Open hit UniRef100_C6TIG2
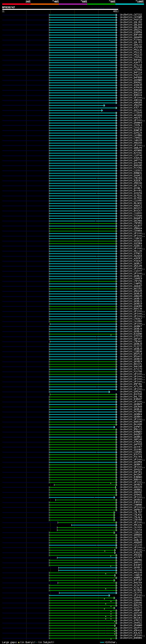Screen dimensions: 146x644 (x=131, y=15)
